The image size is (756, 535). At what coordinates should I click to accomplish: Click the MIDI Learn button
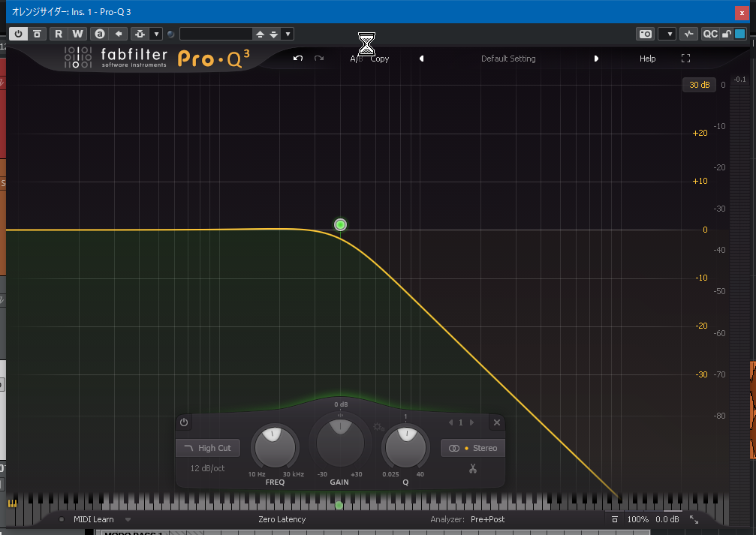click(x=93, y=519)
